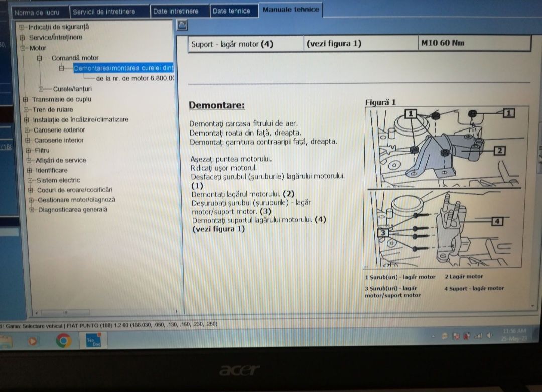Select Curele/lanțuri in the tree
Viewport: 542px width, 392px height.
(72, 89)
